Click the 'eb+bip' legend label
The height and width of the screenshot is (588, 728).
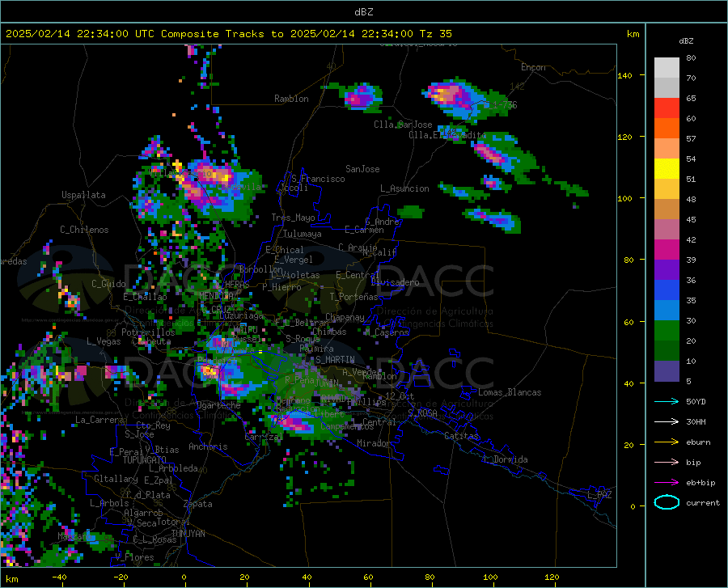click(700, 482)
